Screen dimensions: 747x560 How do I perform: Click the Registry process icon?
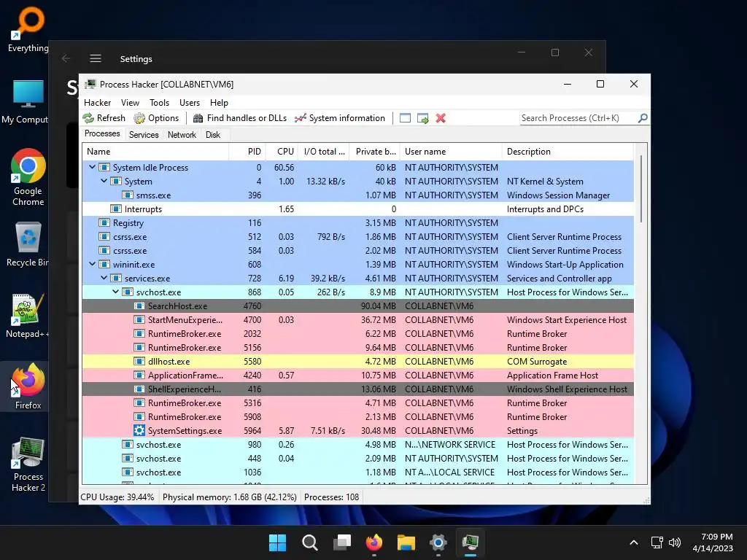click(x=104, y=223)
